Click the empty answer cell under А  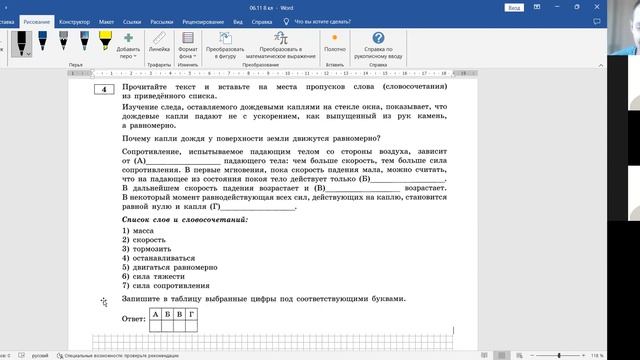[156, 326]
